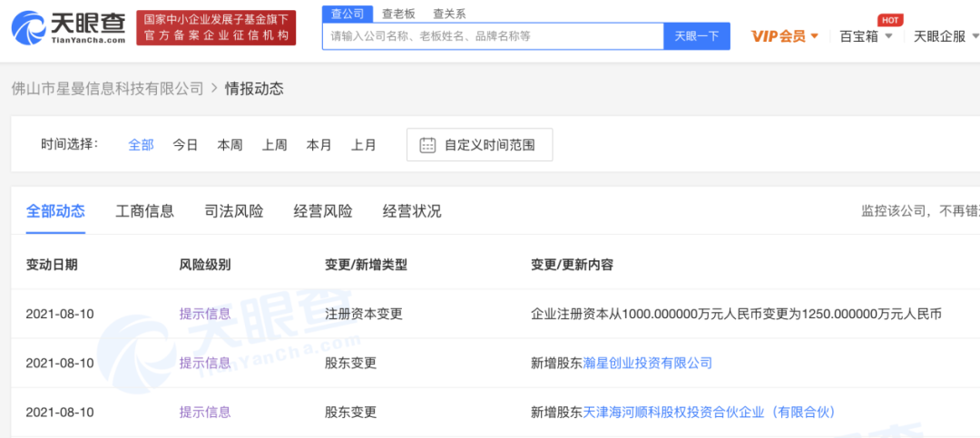Open the 司法风险 tab
980x438 pixels.
pos(234,211)
